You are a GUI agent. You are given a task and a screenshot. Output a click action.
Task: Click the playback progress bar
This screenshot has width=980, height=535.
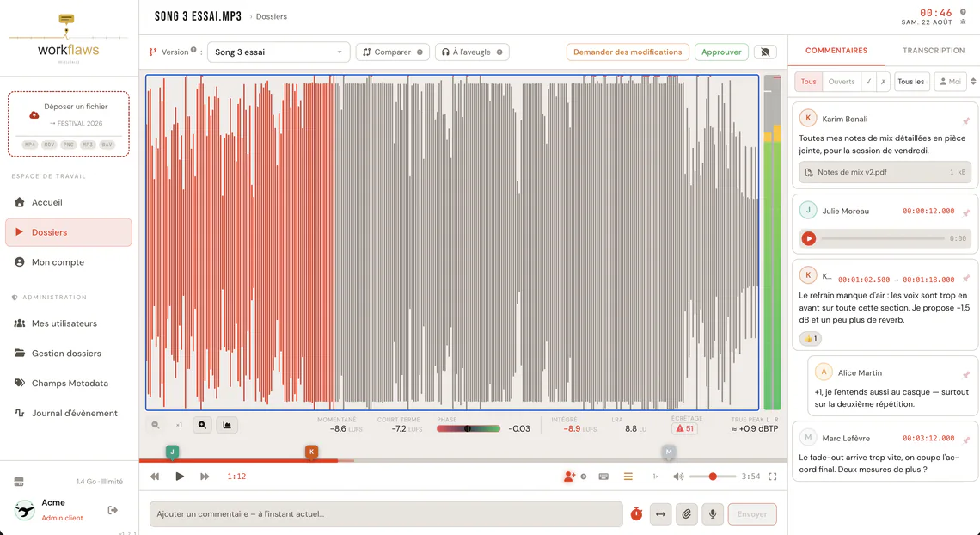pos(462,461)
